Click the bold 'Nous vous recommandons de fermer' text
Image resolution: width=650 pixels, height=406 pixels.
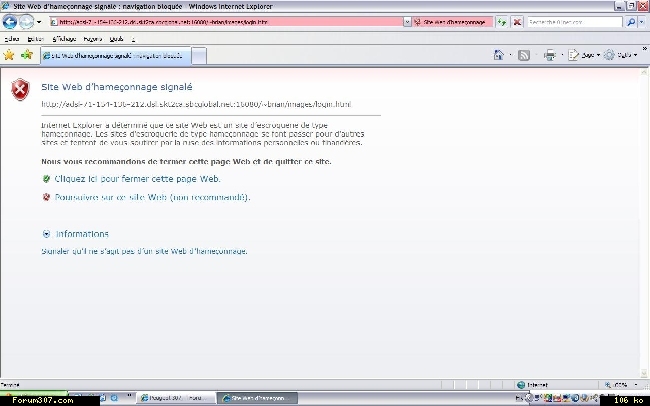coord(186,161)
